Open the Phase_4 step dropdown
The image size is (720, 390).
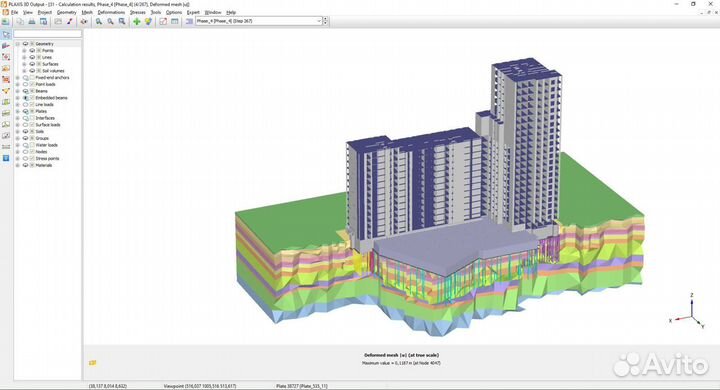point(319,21)
